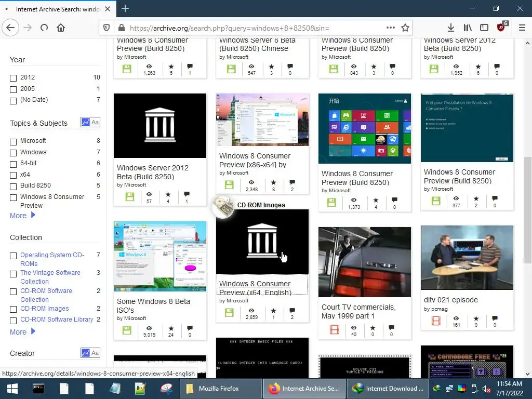
Task: Select CD-ROM Images collection checkbox
Action: pos(13,310)
